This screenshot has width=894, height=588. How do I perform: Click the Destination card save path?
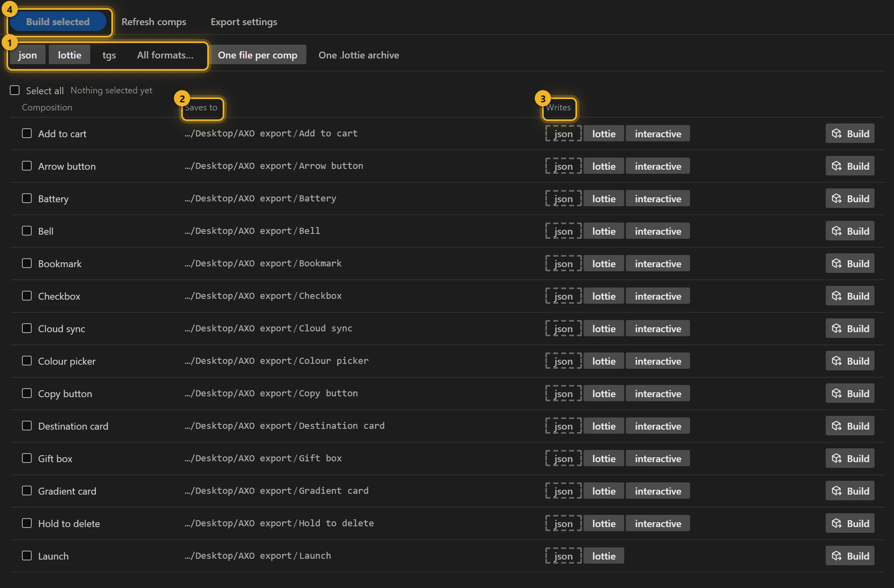click(284, 426)
